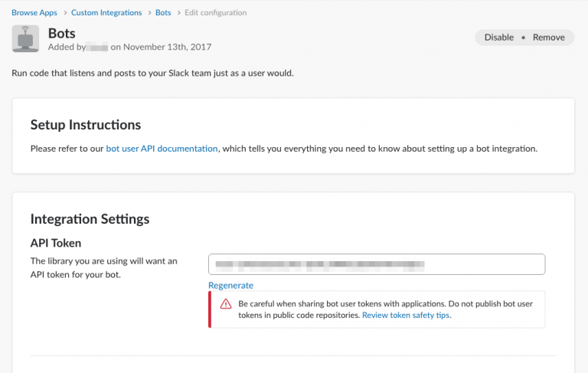Go to Browse Apps breadcrumb
Image resolution: width=588 pixels, height=373 pixels.
[x=34, y=13]
